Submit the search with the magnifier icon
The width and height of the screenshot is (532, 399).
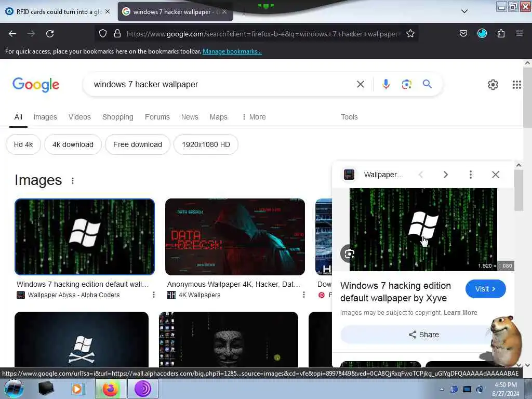(427, 84)
